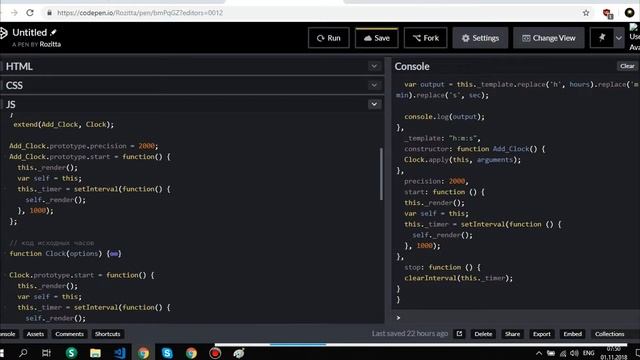Open the Assets panel
Viewport: 640px width, 360px height.
click(x=35, y=334)
